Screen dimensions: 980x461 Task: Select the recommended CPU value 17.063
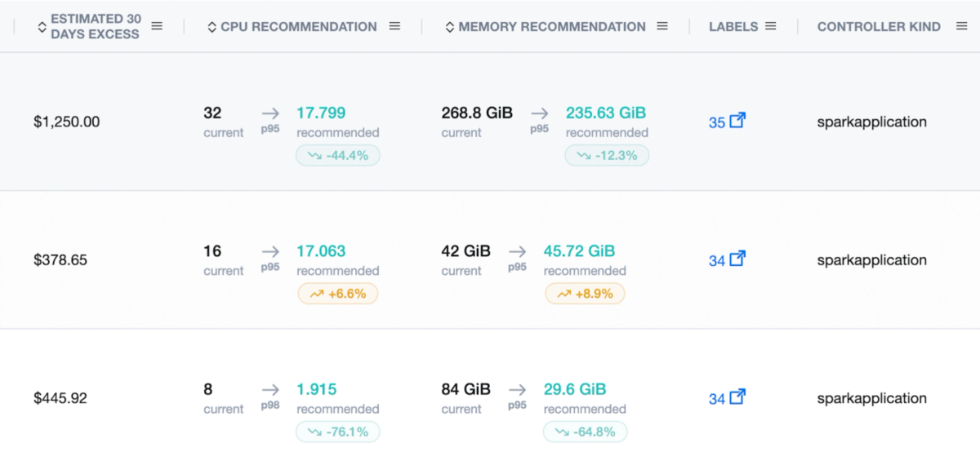321,250
